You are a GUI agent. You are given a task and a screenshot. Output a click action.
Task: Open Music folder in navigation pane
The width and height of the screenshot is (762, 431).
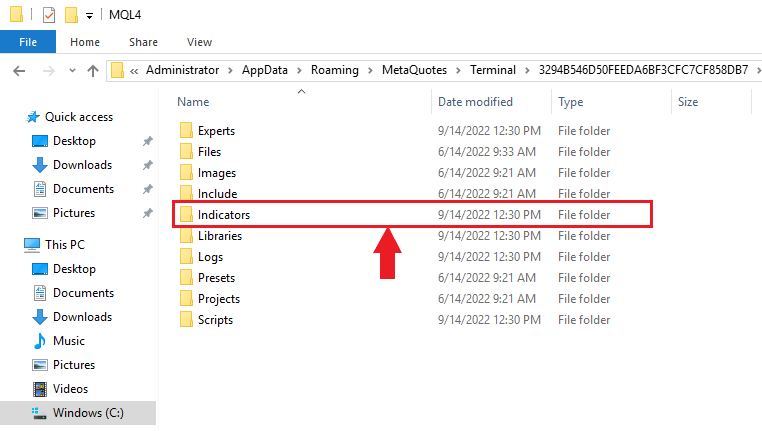tap(69, 341)
